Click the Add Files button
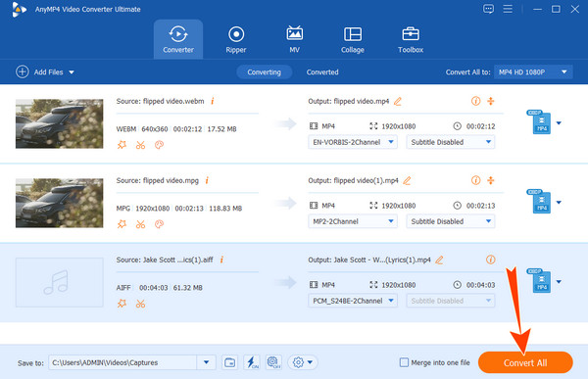 point(39,71)
